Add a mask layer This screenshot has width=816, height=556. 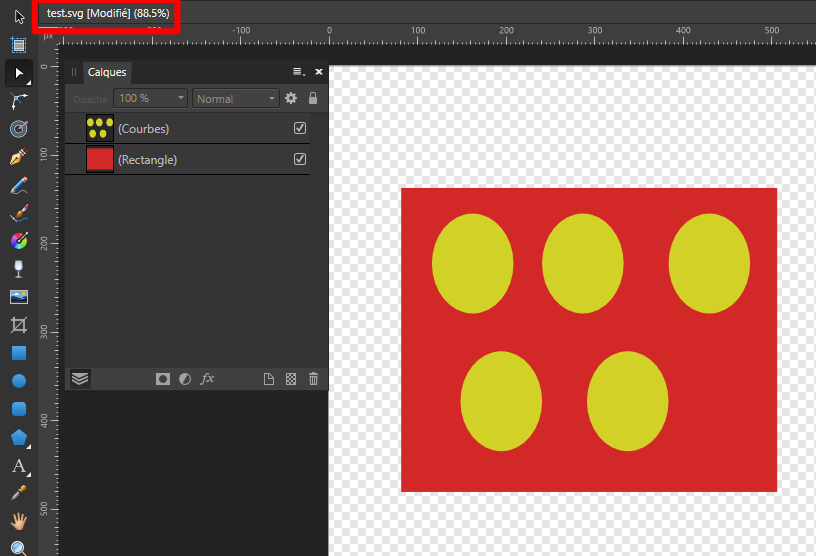pos(163,379)
